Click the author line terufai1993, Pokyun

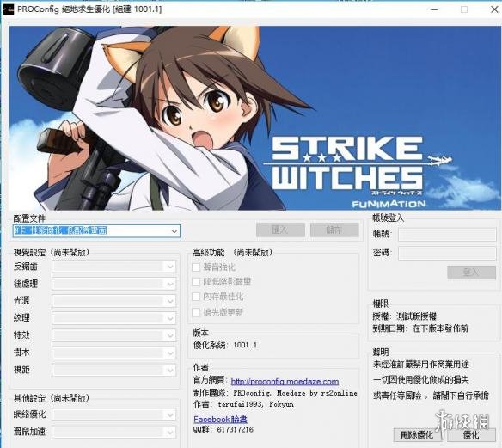(x=243, y=404)
